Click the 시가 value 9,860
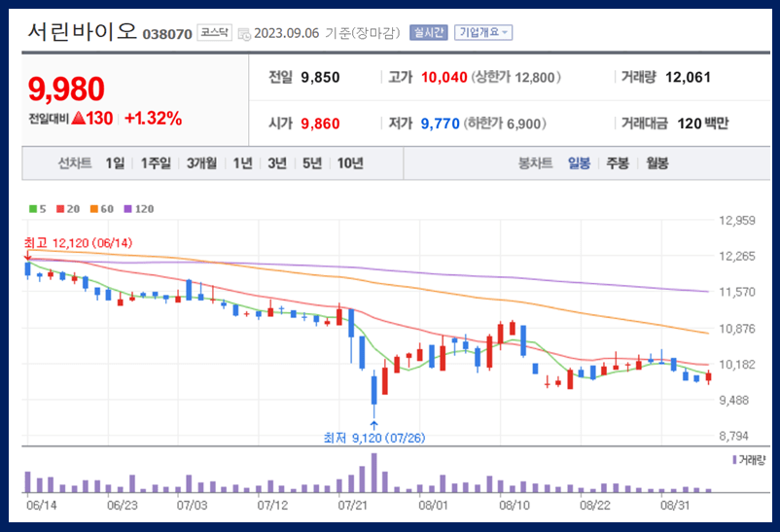 pos(320,124)
